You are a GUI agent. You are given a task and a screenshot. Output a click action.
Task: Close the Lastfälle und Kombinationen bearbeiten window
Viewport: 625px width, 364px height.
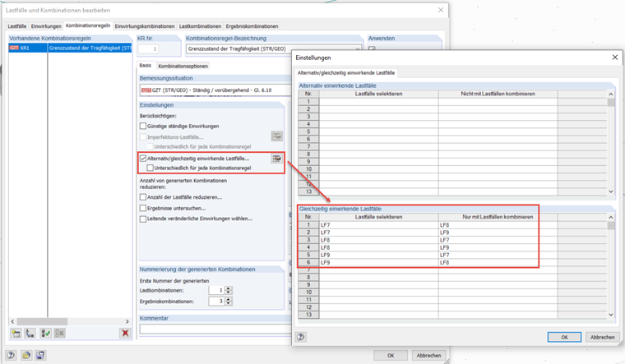(x=441, y=10)
